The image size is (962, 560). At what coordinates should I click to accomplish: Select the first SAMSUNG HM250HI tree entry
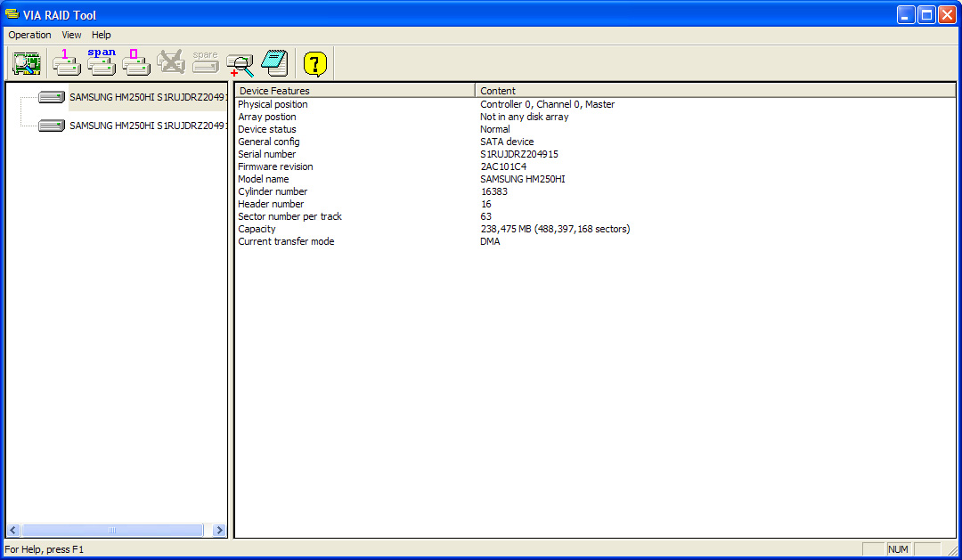(148, 97)
